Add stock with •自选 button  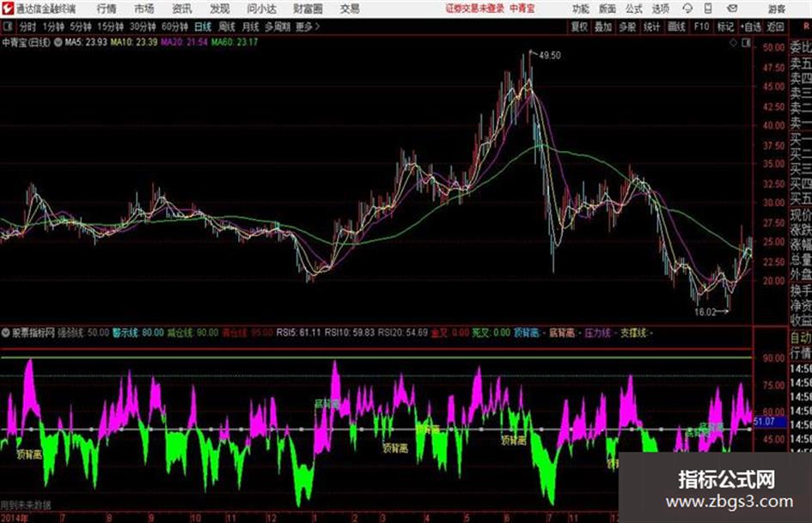751,27
